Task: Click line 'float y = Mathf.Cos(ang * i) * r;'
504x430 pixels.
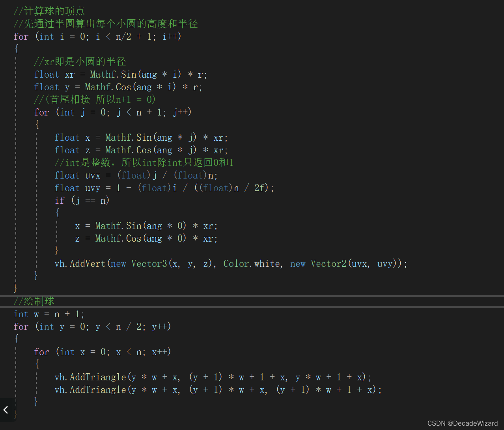Action: pyautogui.click(x=118, y=87)
